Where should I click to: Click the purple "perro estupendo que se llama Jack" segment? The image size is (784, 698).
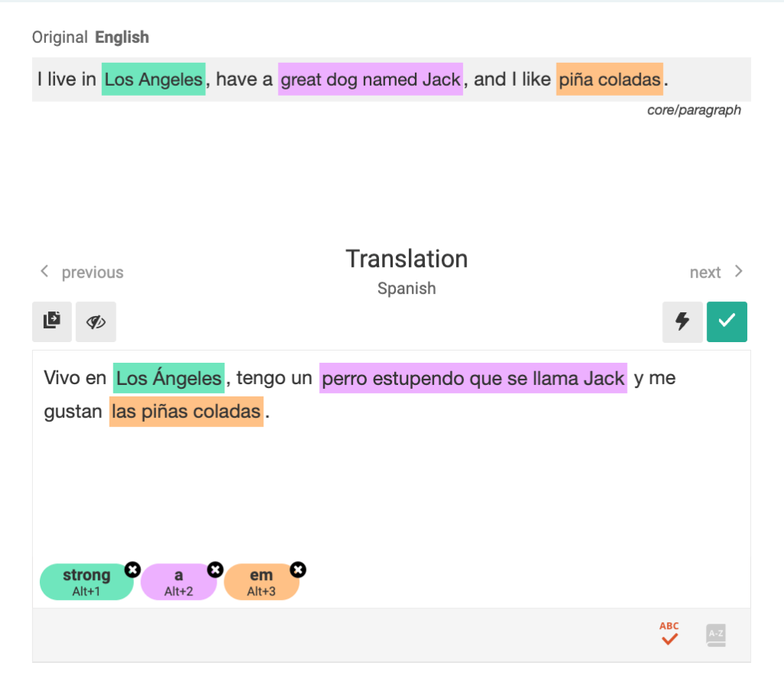[x=472, y=377]
